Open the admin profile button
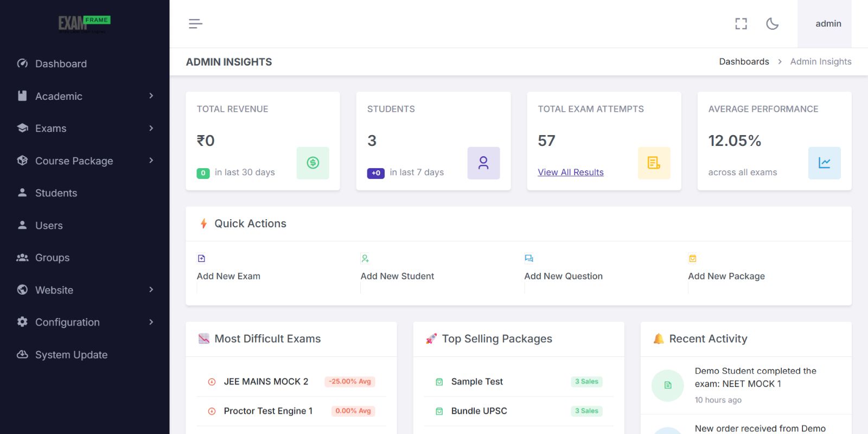Viewport: 868px width, 434px height. click(828, 24)
